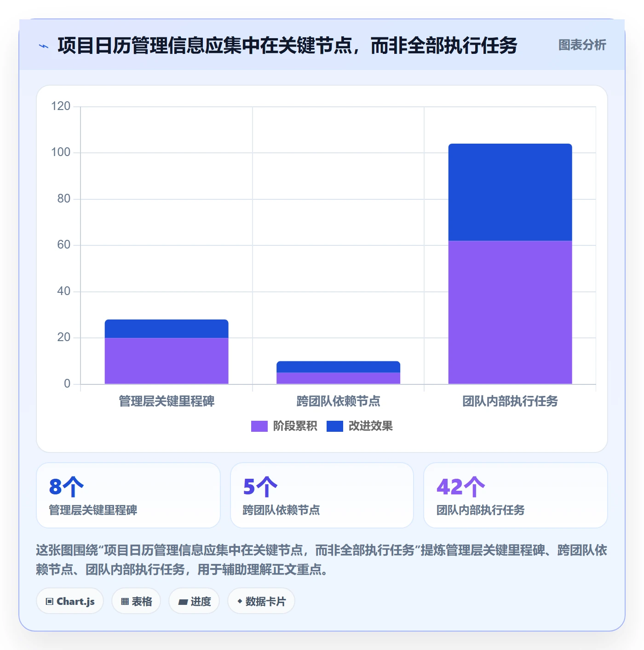Open the 8个 管理层关键里程碑 data card
The image size is (644, 650).
click(x=128, y=495)
